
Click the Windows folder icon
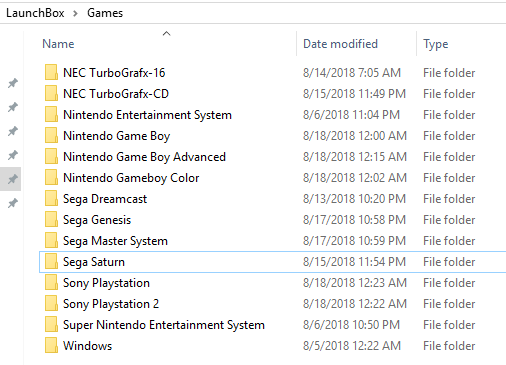(51, 346)
